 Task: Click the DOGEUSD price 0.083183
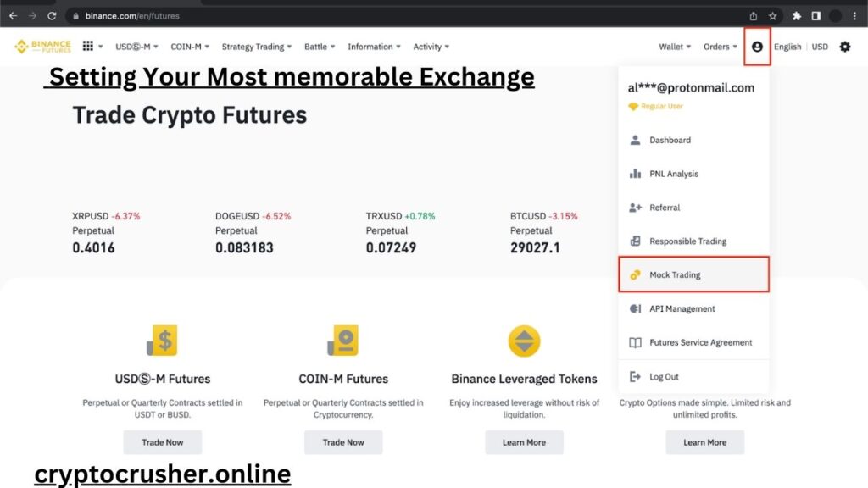click(244, 247)
